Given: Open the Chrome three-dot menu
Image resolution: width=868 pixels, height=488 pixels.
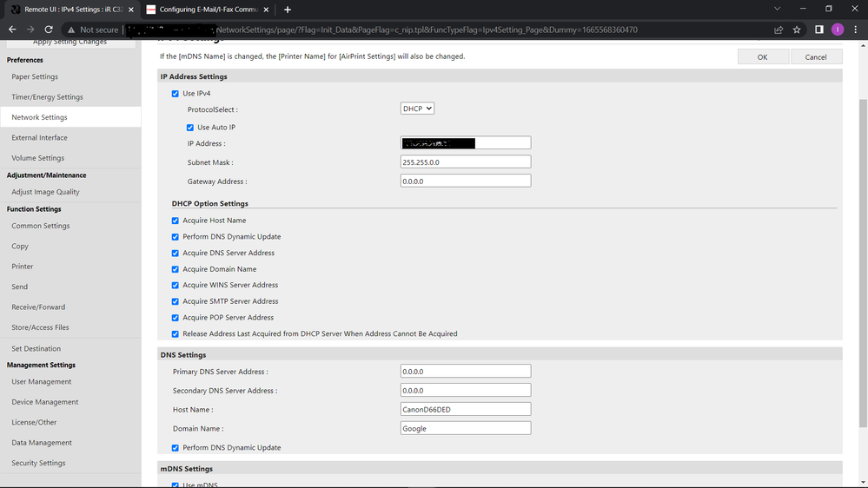Looking at the screenshot, I should click(856, 30).
